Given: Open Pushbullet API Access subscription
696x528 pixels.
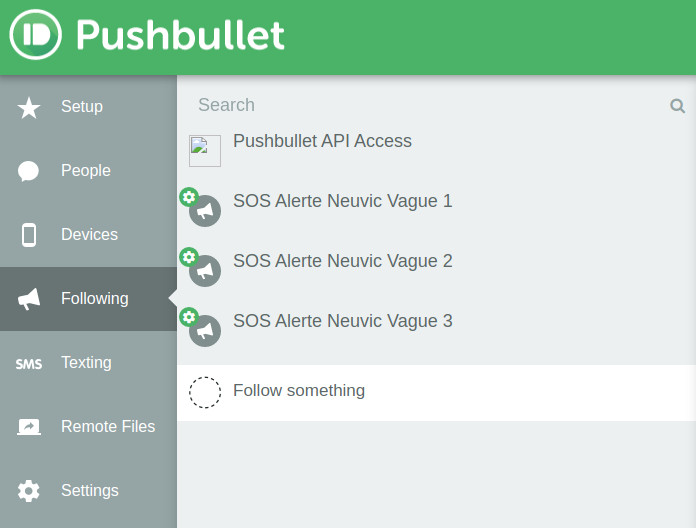Looking at the screenshot, I should [x=322, y=141].
